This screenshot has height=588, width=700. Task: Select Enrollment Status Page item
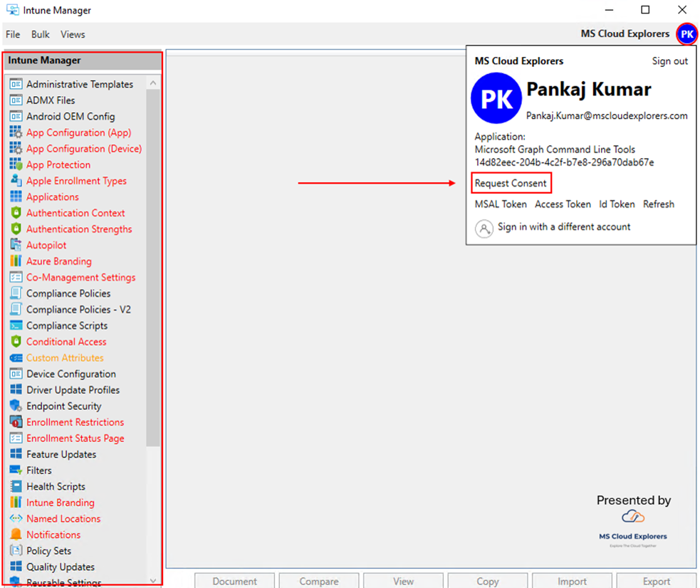pyautogui.click(x=75, y=438)
